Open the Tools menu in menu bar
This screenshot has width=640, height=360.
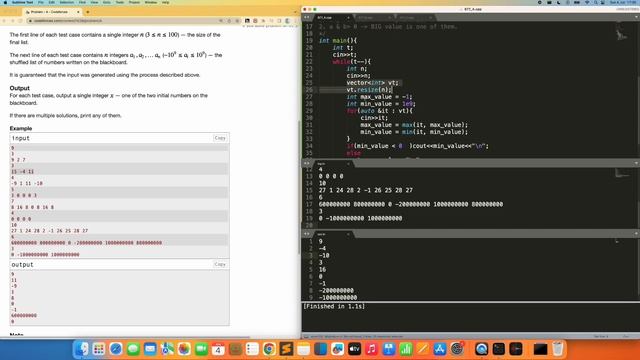[x=120, y=2]
